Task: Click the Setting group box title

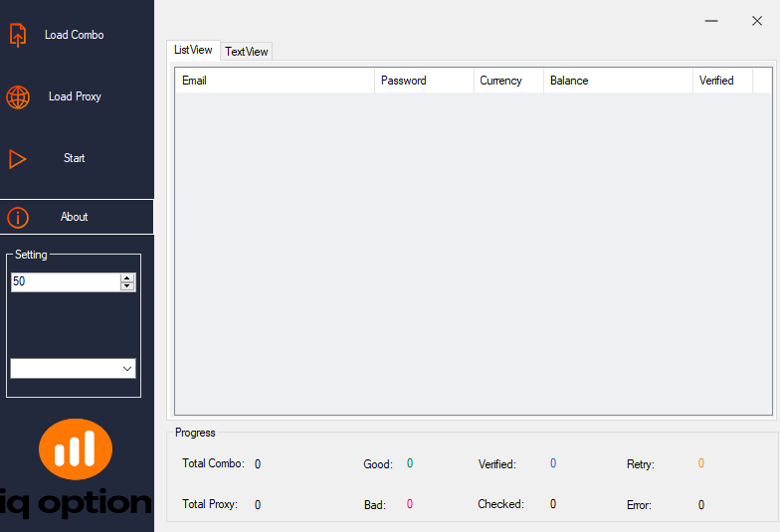Action: coord(31,255)
